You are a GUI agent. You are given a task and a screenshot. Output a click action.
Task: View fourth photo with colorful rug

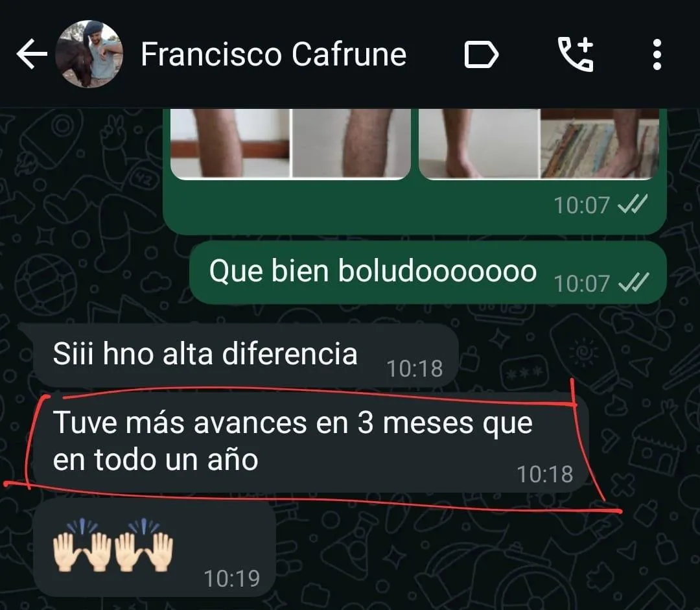(600, 143)
